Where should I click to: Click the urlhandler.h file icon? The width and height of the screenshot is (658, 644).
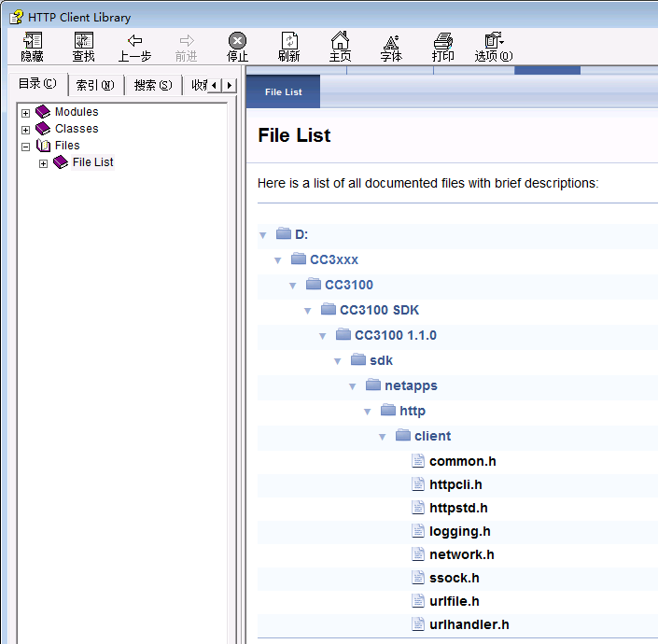[417, 623]
